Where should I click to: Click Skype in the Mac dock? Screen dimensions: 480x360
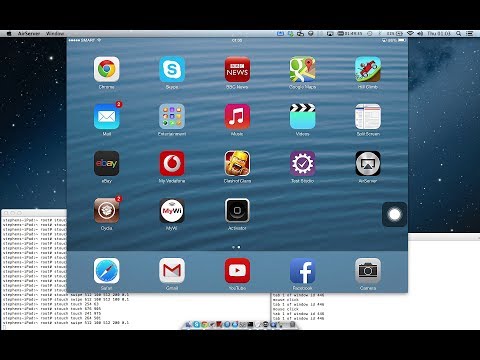pyautogui.click(x=197, y=324)
